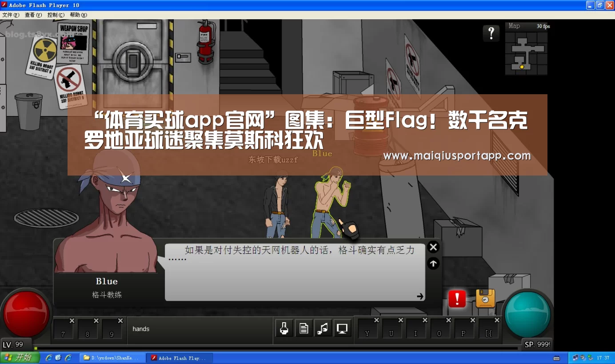Select hotkey slot I
The height and width of the screenshot is (364, 615).
click(x=415, y=329)
